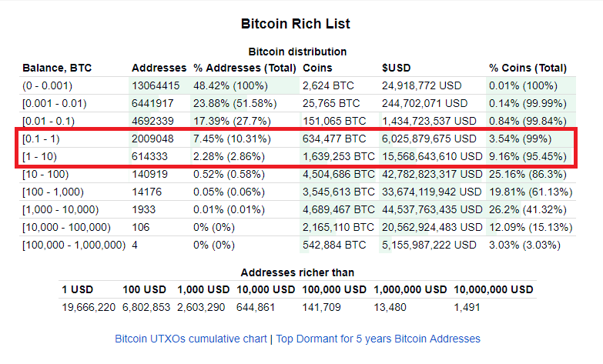Screen dimensions: 603x364
Task: Click the 12.09% (15.13%) coins percentage cell
Action: [x=531, y=227]
